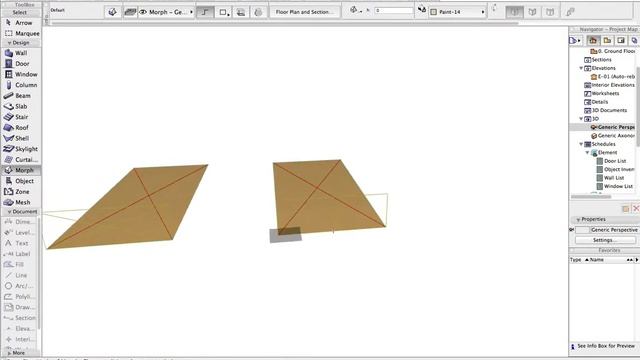Collapse the 3D tree node
Screen dimensions: 640x360
[581, 118]
